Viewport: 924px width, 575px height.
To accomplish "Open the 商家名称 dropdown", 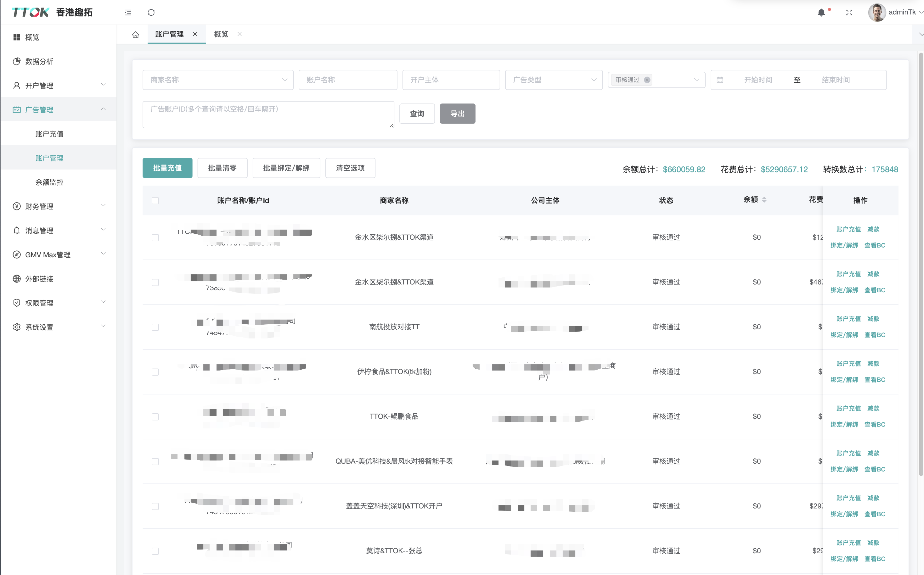I will [x=217, y=80].
